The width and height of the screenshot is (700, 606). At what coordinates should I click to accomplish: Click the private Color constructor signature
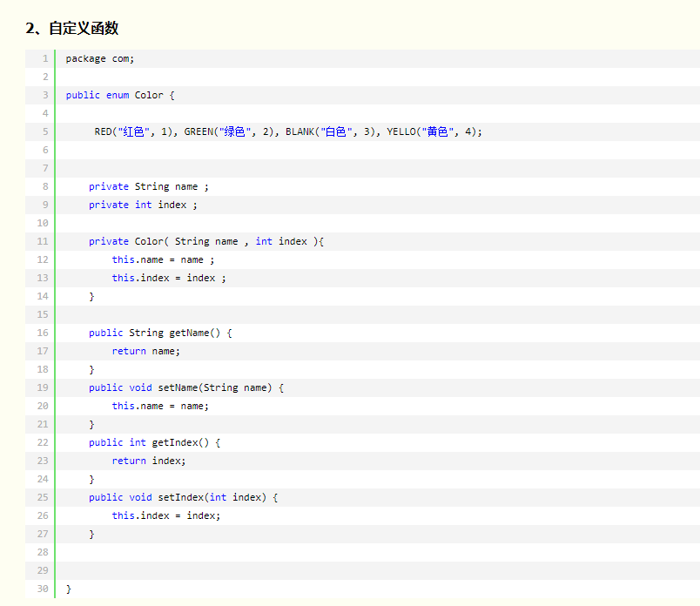coord(205,241)
